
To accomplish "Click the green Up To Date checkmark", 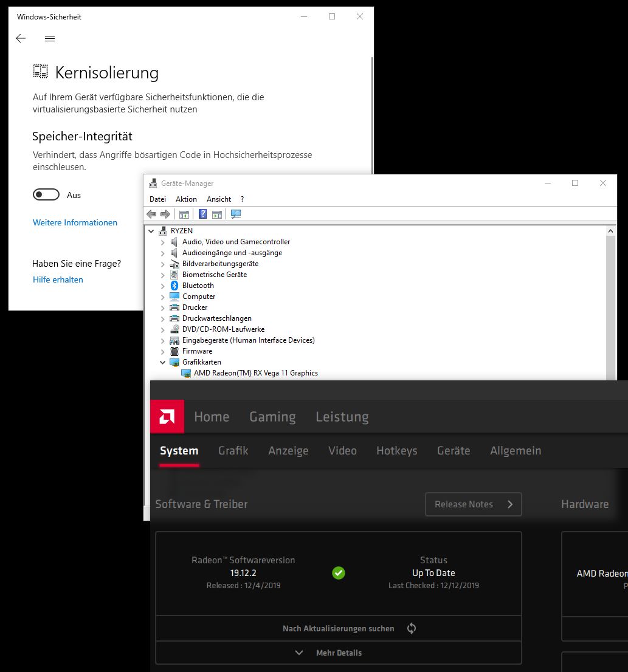I will [339, 573].
